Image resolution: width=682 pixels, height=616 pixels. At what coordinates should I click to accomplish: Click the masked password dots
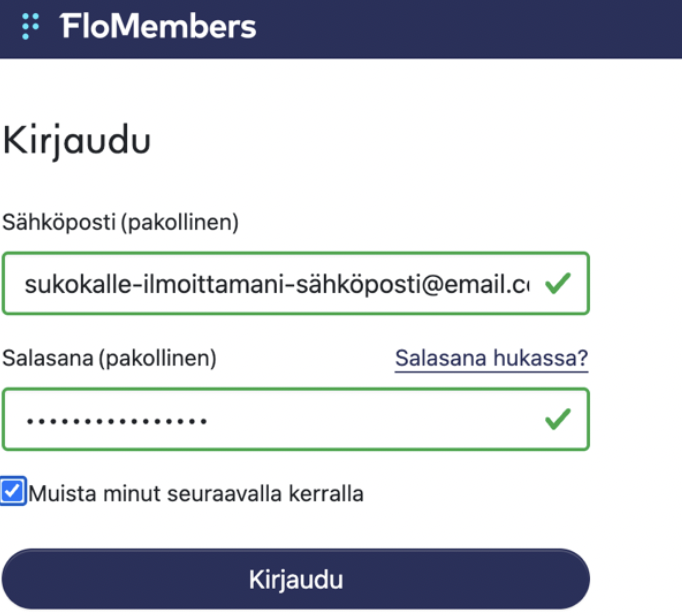116,420
